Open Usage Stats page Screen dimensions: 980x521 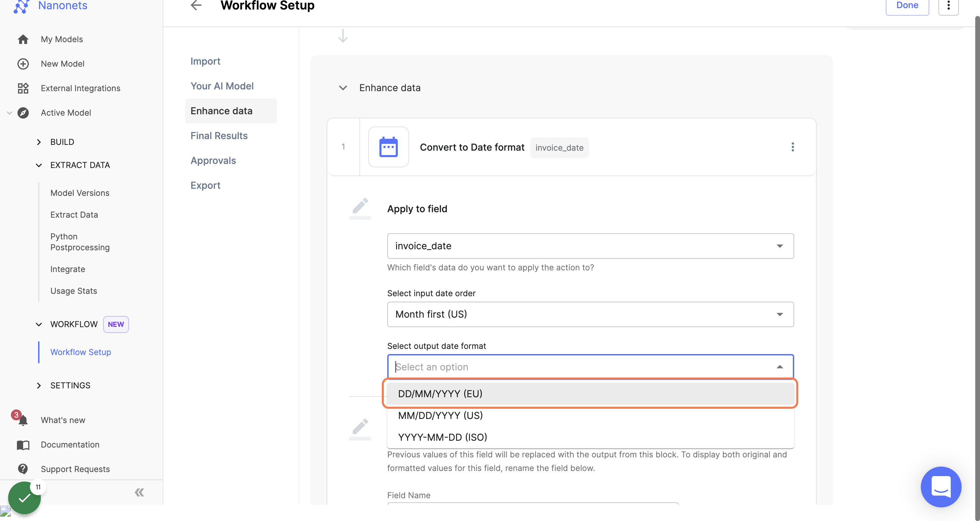point(74,291)
